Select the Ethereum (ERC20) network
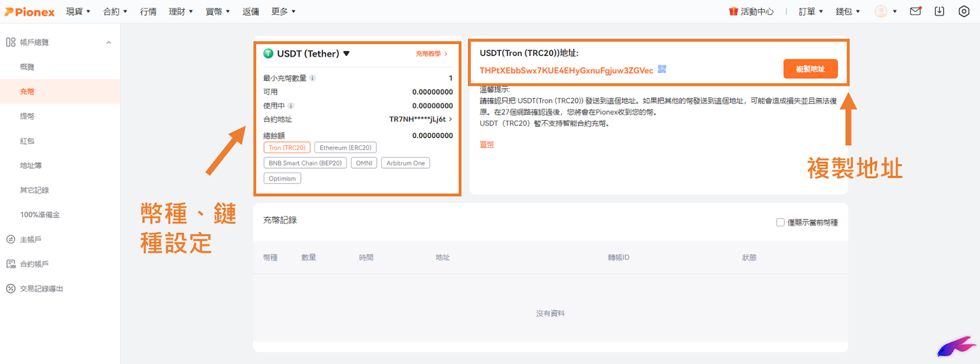This screenshot has height=364, width=980. (x=345, y=148)
